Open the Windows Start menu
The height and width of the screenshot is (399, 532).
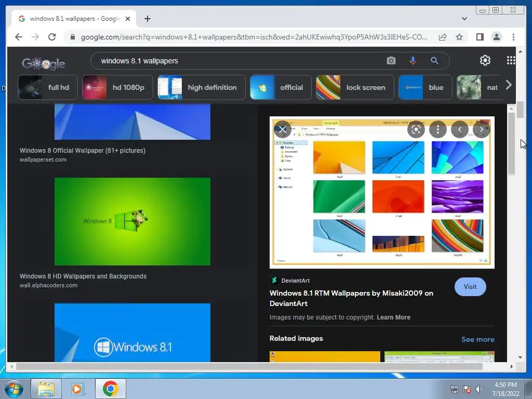14,389
